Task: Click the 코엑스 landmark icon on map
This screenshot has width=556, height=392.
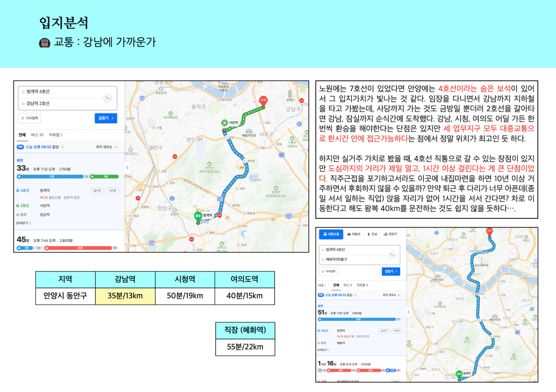Action: click(x=290, y=94)
